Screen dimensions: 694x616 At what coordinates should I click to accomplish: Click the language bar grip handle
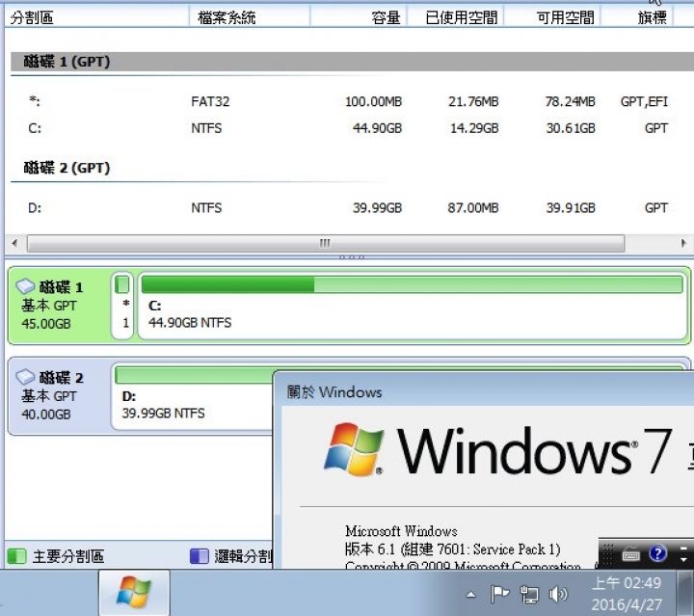pyautogui.click(x=607, y=553)
